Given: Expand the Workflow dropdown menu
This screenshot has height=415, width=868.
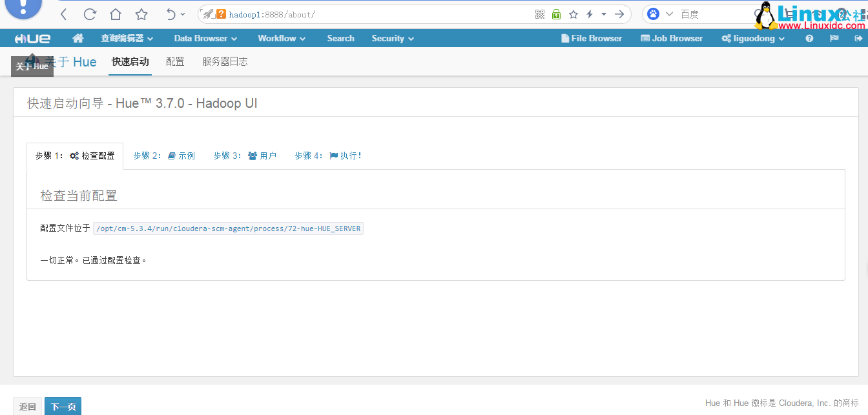Looking at the screenshot, I should click(282, 38).
